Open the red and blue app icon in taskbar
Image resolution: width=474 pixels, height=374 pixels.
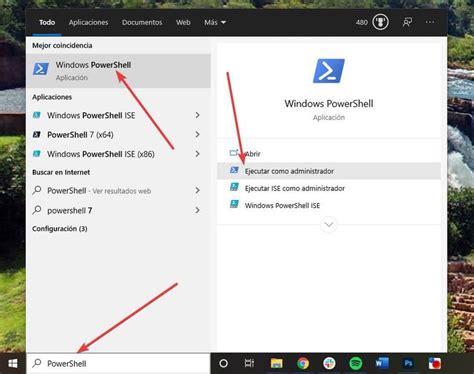[x=435, y=363]
